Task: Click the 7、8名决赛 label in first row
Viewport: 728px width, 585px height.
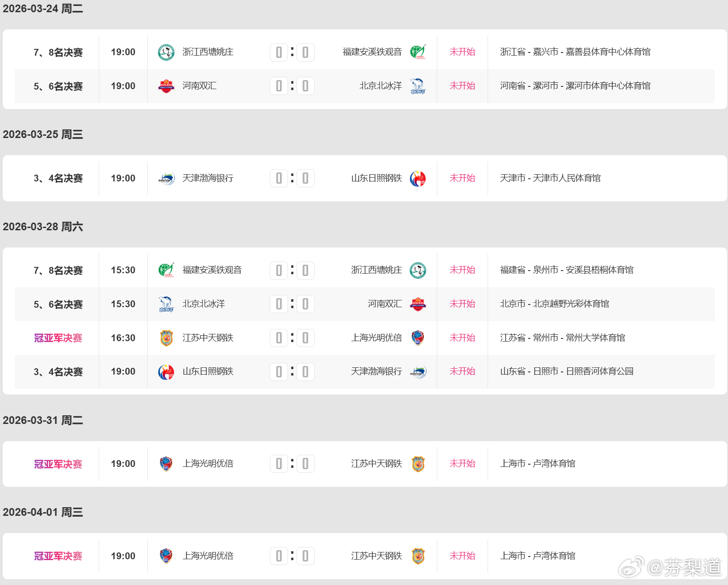Action: click(x=57, y=52)
